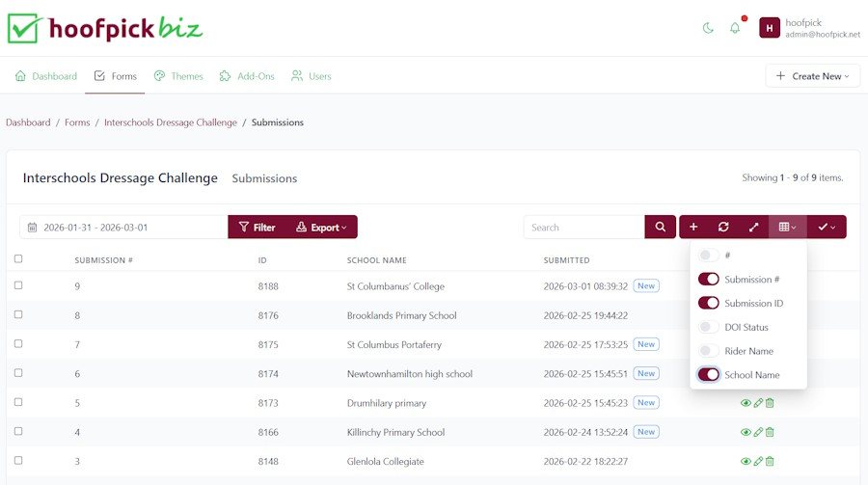868x485 pixels.
Task: Toggle the columns grid dropdown
Action: pos(787,227)
